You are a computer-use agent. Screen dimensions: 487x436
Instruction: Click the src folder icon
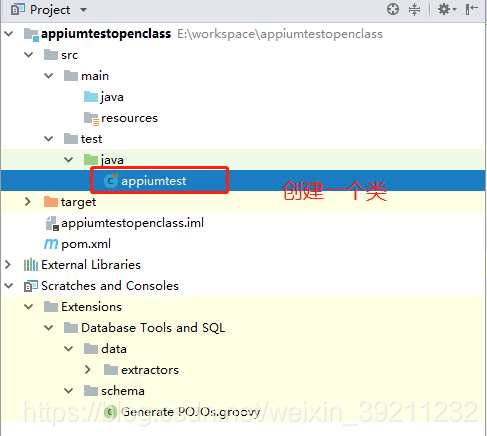point(51,55)
